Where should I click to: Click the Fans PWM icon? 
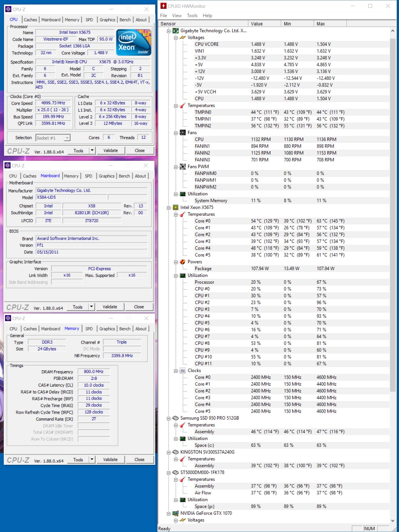tap(183, 167)
